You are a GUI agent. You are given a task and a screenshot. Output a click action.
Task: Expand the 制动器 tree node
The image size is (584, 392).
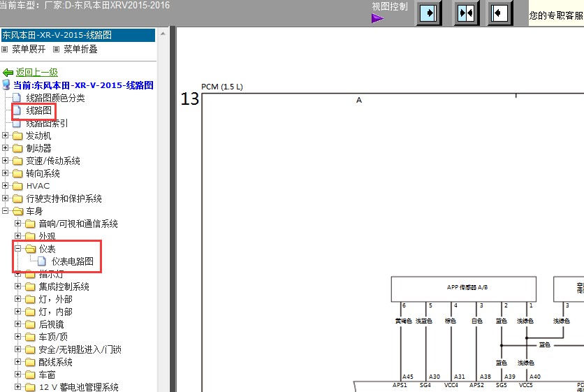point(5,148)
